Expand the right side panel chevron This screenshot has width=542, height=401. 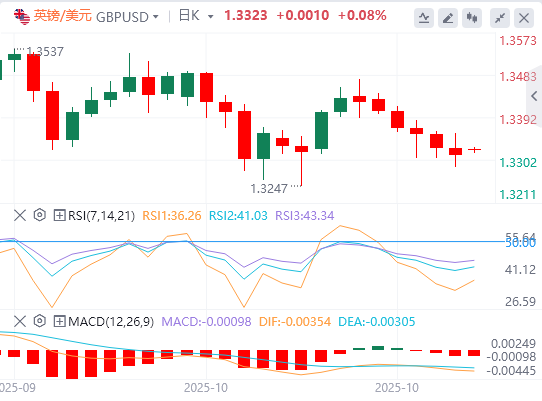535,96
